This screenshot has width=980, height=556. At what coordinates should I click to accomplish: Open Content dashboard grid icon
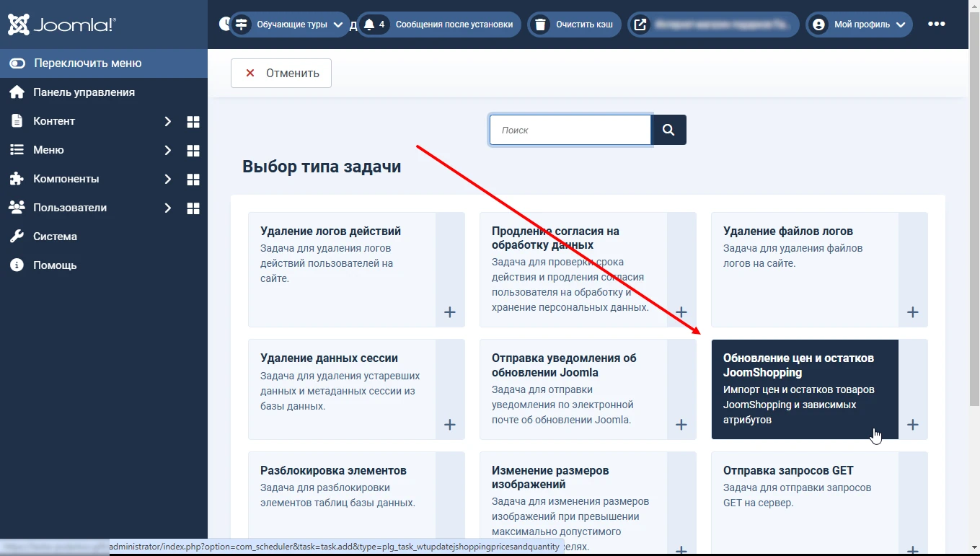193,122
